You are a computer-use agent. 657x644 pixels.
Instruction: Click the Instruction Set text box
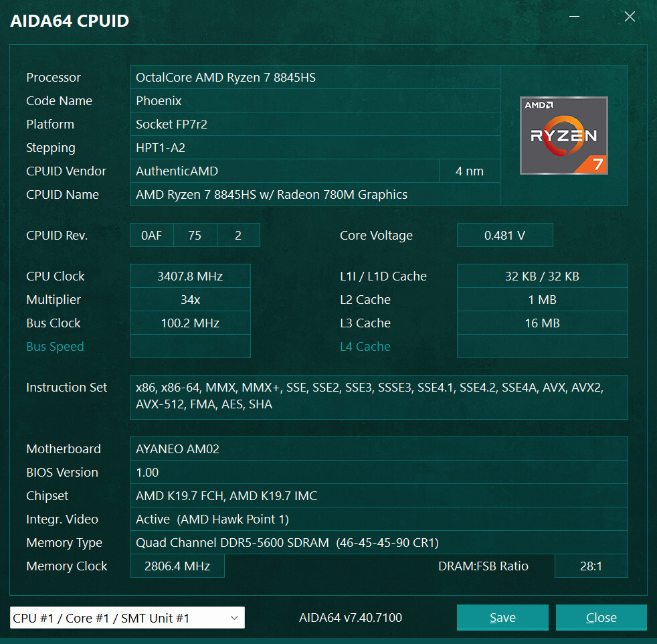pos(378,396)
